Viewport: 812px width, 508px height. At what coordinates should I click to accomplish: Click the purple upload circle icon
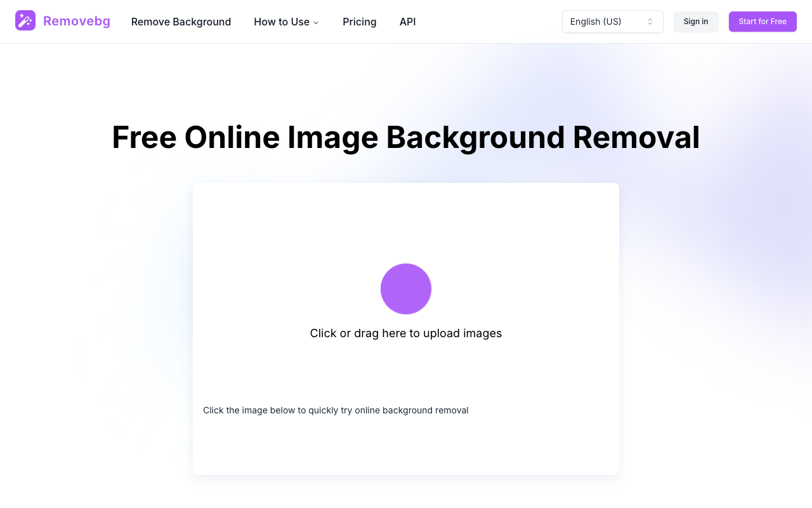click(406, 289)
